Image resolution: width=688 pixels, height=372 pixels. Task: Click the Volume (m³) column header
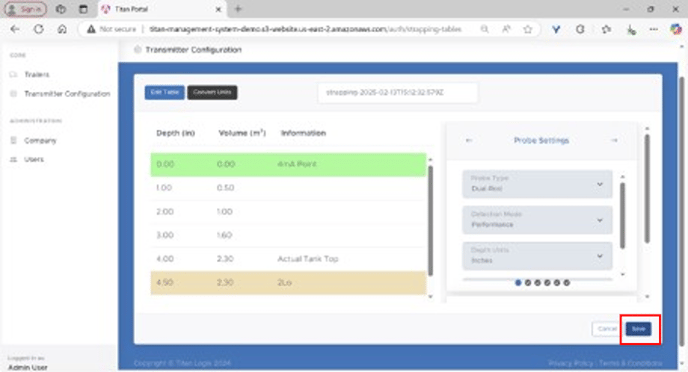click(242, 133)
